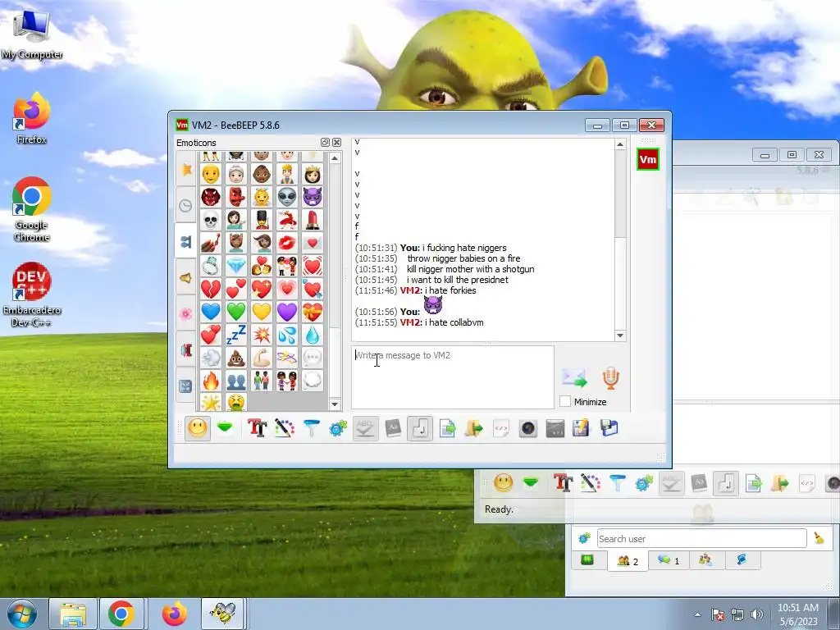The width and height of the screenshot is (840, 630).
Task: Select the groups tab in the background BeeBEEP window
Action: [705, 560]
